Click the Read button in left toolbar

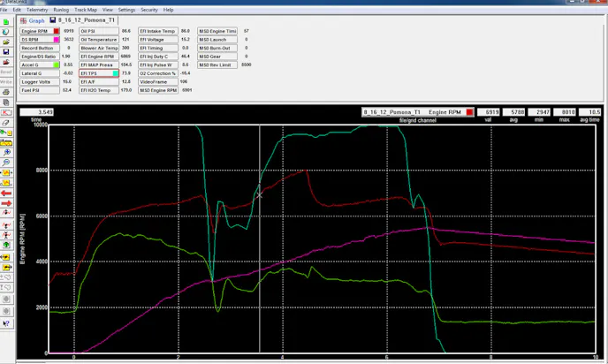coord(6,71)
